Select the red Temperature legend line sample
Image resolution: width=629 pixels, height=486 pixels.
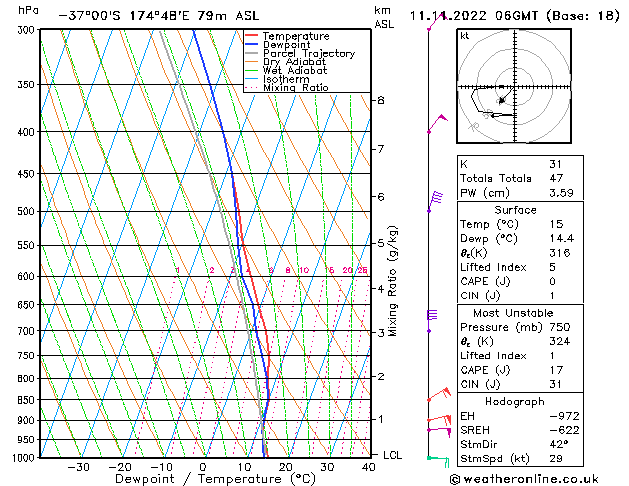(x=252, y=36)
